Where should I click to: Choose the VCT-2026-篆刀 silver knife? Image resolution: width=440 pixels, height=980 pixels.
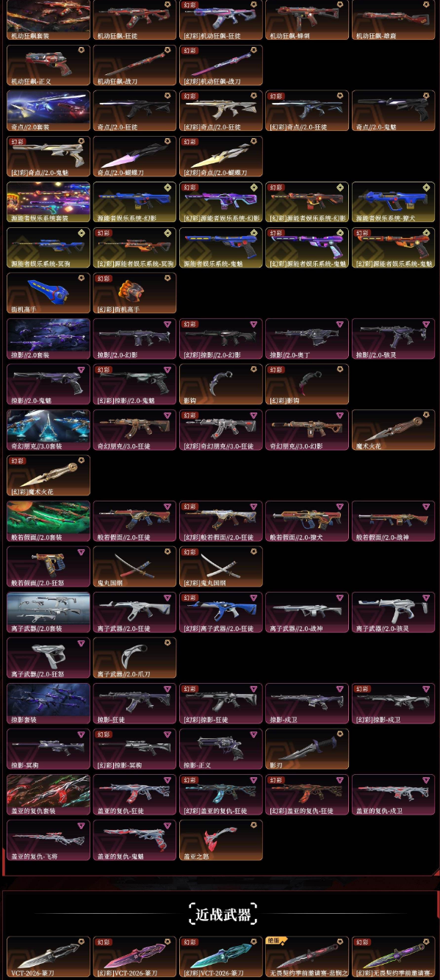48,957
